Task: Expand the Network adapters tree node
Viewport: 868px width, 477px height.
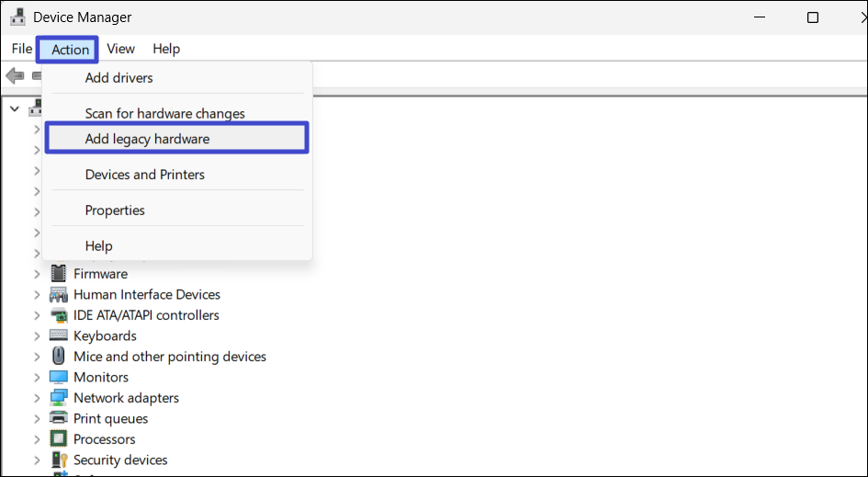Action: pos(37,398)
